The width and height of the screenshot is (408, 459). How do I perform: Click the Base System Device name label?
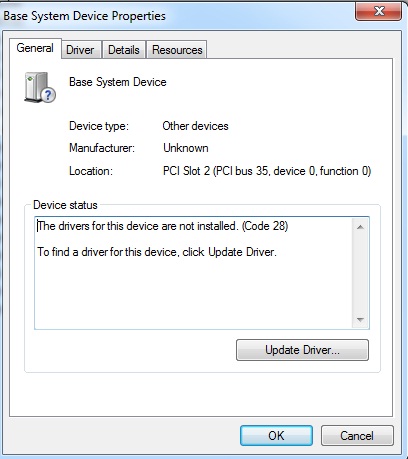(x=118, y=82)
